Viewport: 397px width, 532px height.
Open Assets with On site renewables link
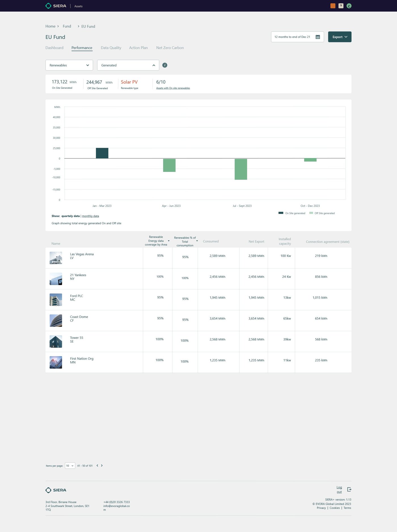point(173,88)
